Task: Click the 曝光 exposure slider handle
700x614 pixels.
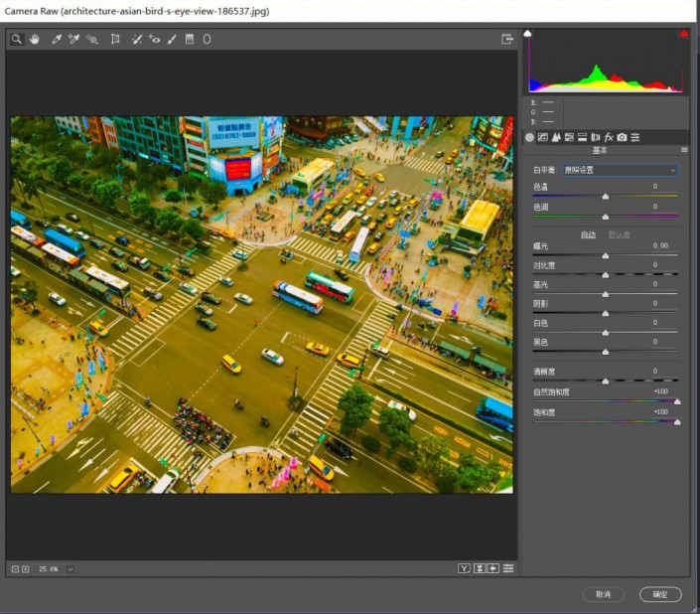Action: coord(606,256)
